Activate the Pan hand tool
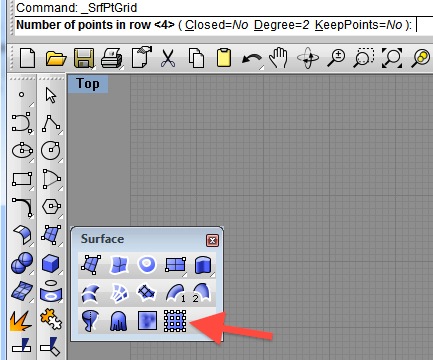The width and height of the screenshot is (433, 360). [279, 58]
